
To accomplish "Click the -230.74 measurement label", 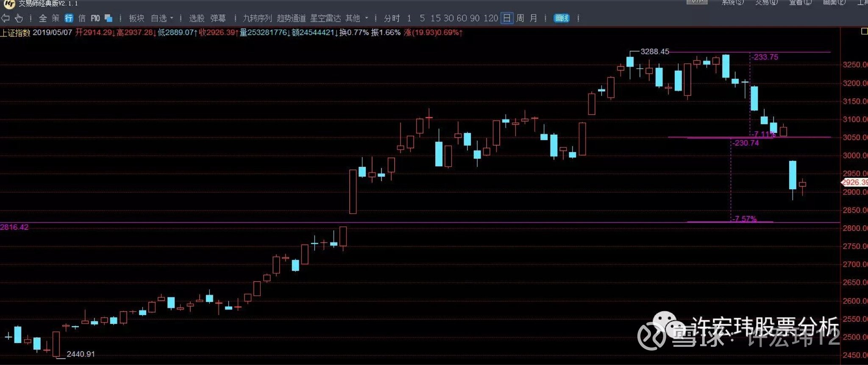I will click(746, 143).
